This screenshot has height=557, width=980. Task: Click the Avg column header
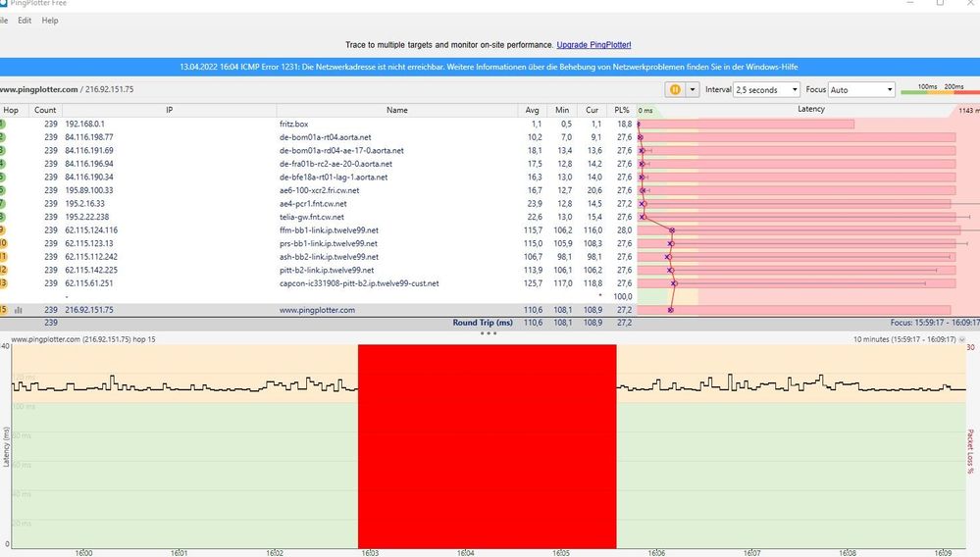tap(532, 110)
